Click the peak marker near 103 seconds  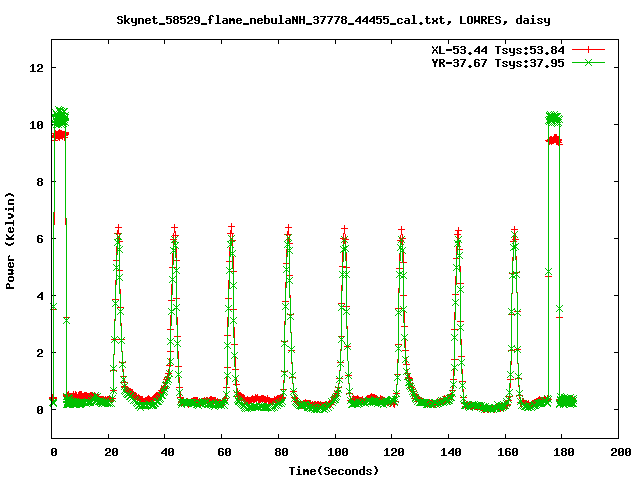(345, 229)
